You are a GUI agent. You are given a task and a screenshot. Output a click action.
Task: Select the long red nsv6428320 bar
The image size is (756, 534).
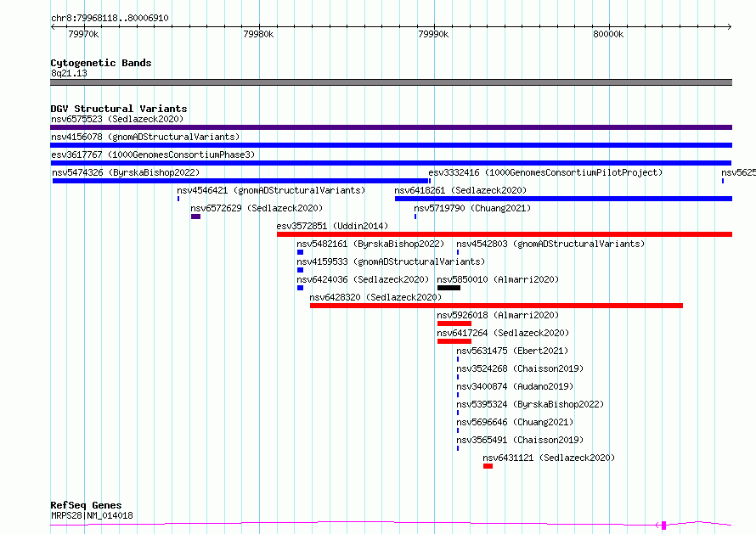[497, 306]
